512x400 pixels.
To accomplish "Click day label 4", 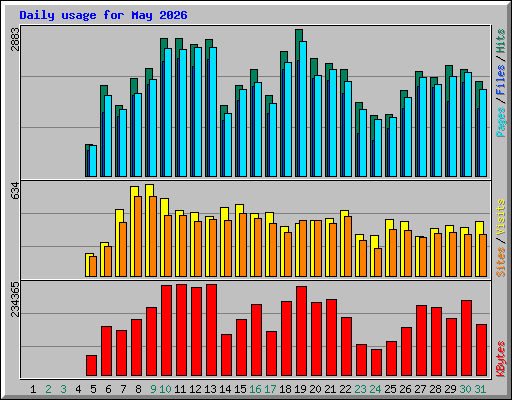I will 78,389.
